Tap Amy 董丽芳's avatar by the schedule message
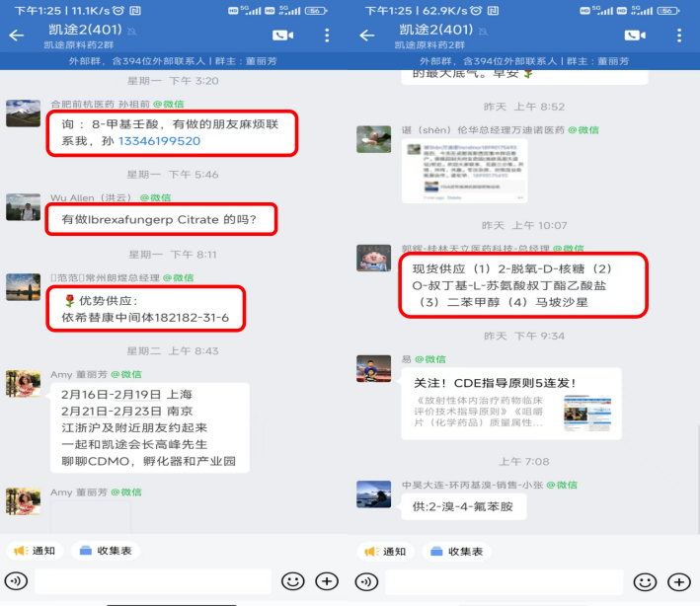 [24, 383]
